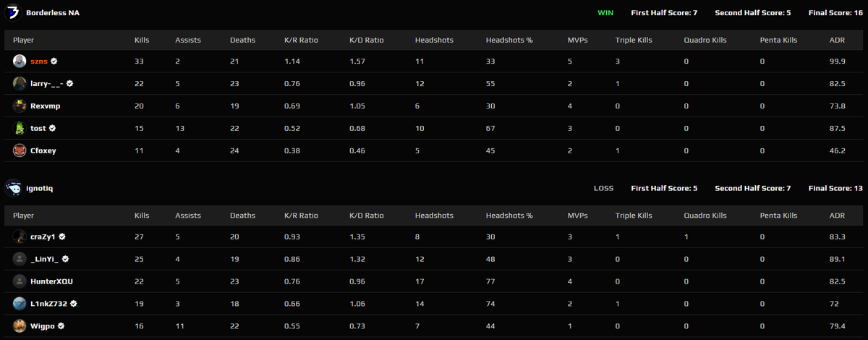Viewport: 868px width, 340px height.
Task: Click the verified badge next to tost
Action: tap(53, 128)
